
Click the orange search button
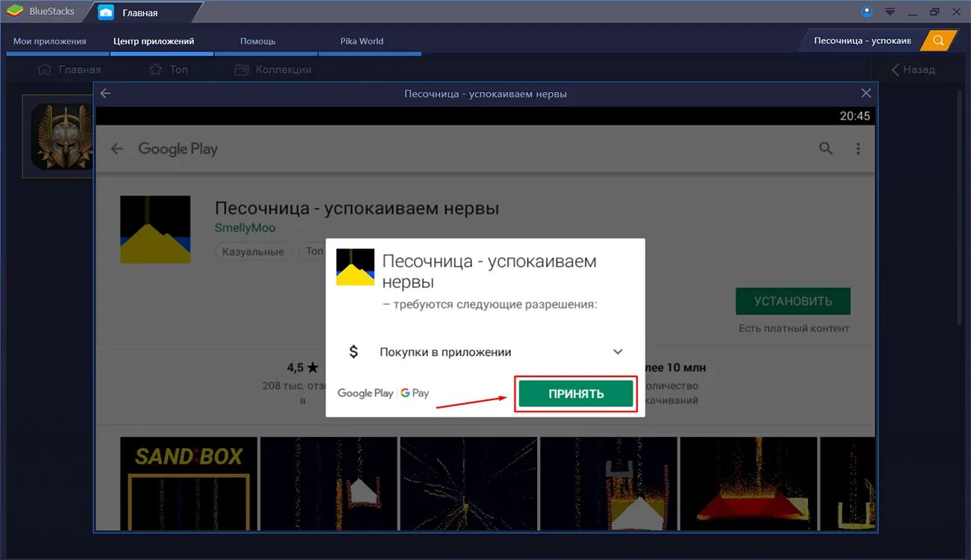coord(939,40)
